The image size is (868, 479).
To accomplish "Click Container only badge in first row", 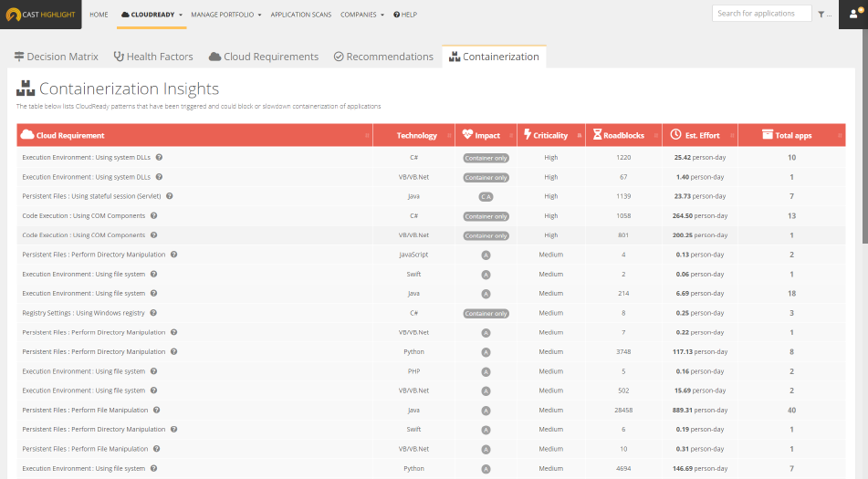I will click(486, 158).
